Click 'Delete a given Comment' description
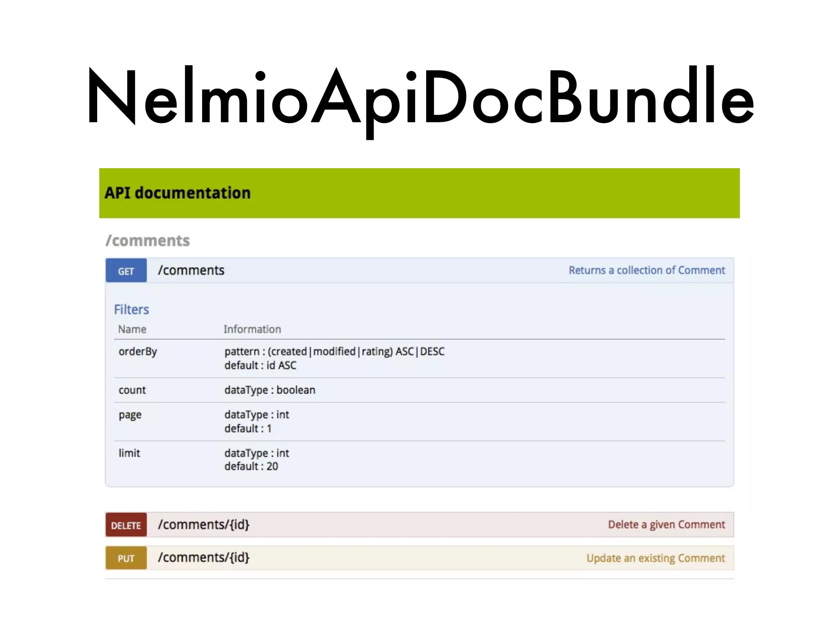 click(667, 525)
